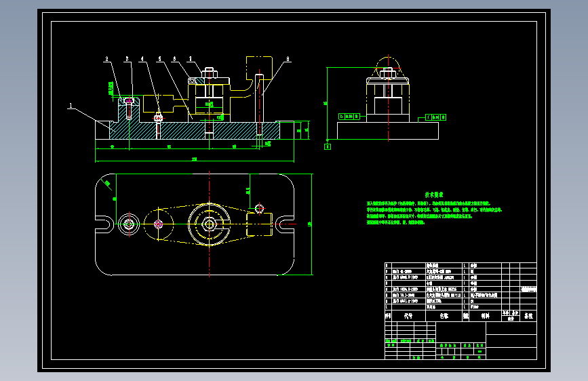Select the hex nut in side view
588x381 pixels.
point(388,73)
